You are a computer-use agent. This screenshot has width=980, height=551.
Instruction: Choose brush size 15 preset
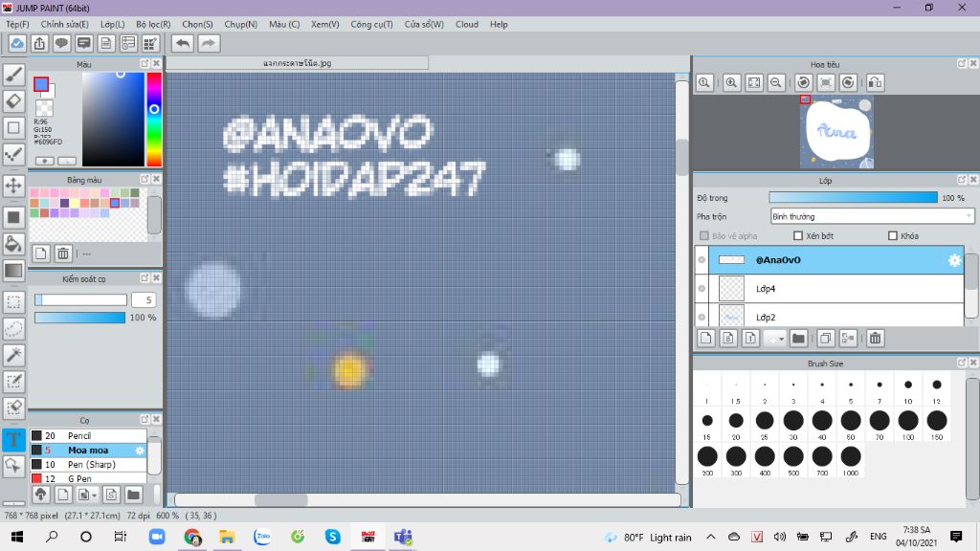[x=707, y=424]
